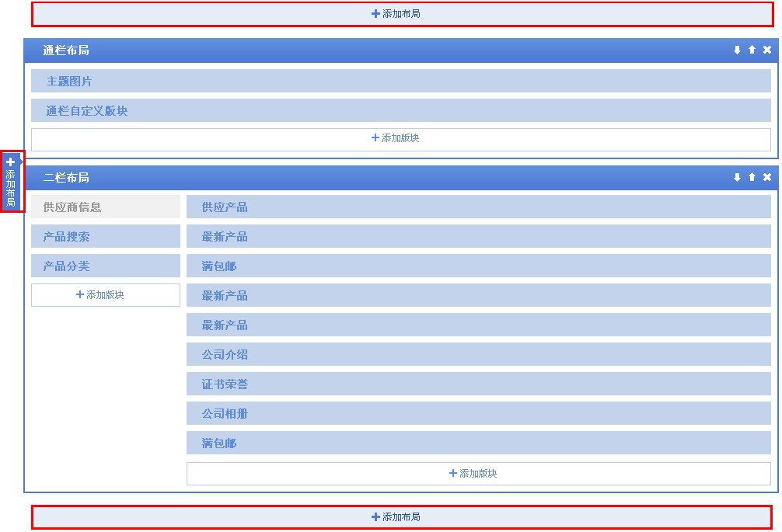Click the plus icon in the top 添加布局 bar
The width and height of the screenshot is (782, 532).
[x=376, y=13]
